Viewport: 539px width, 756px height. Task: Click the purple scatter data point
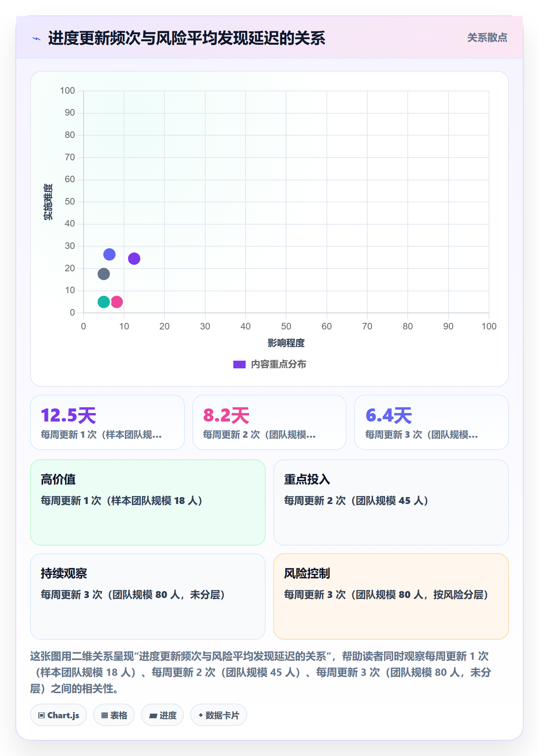coord(134,259)
